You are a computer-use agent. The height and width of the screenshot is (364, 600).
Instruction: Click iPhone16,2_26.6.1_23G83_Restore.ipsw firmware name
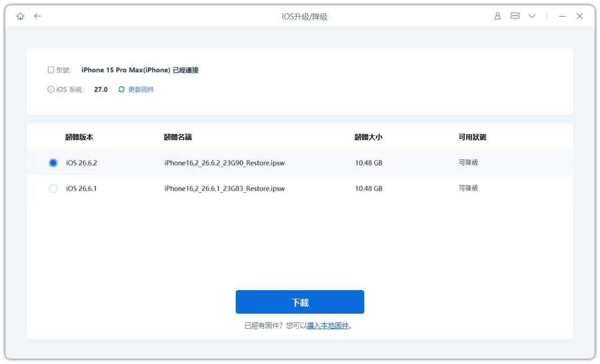tap(224, 188)
